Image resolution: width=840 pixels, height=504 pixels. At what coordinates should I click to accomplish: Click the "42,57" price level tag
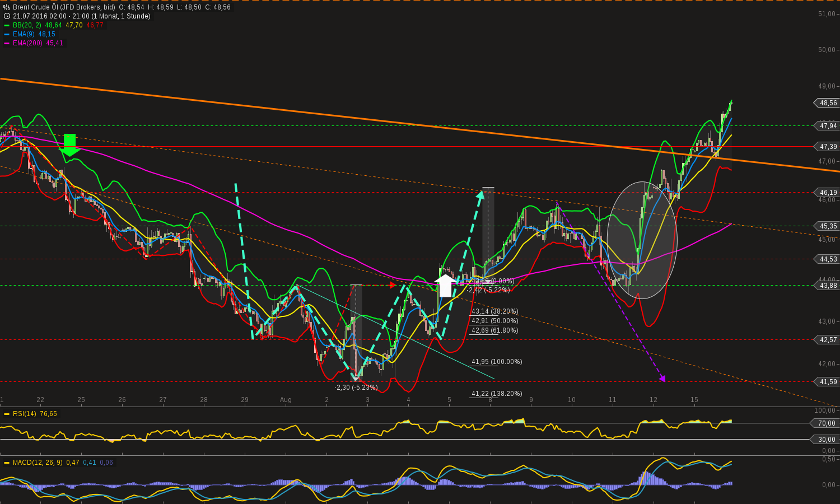(827, 340)
